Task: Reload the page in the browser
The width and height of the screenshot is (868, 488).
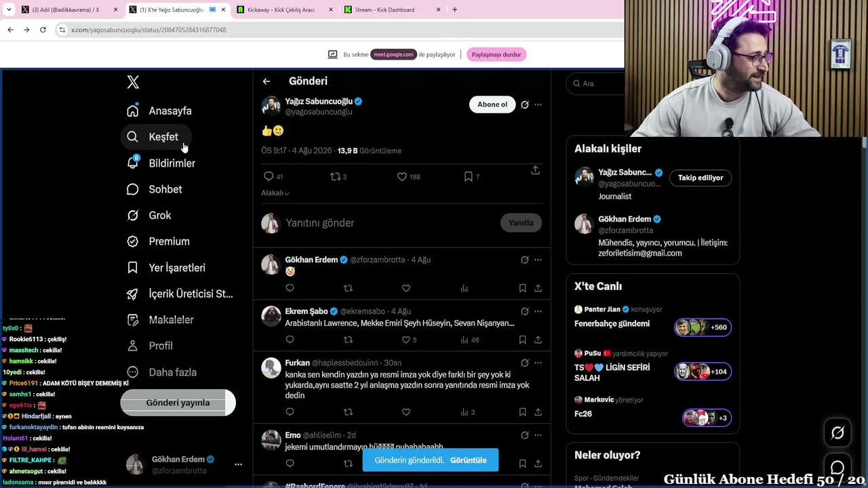Action: pyautogui.click(x=43, y=30)
